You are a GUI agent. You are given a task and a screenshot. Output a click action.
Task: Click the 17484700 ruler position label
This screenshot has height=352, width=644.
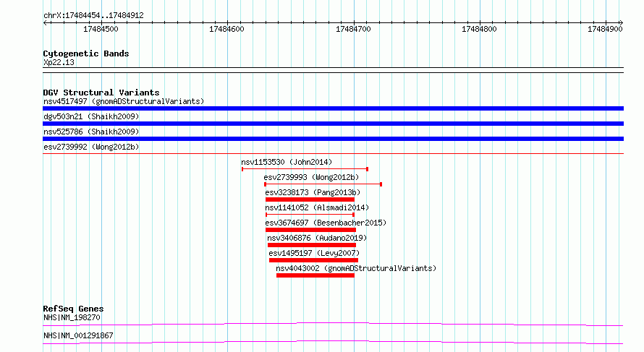click(353, 29)
